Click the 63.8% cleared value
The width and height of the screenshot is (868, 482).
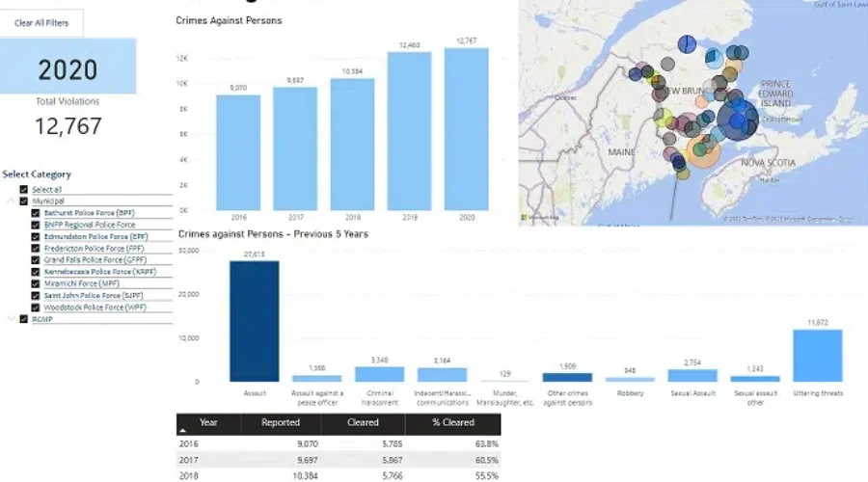tap(487, 443)
